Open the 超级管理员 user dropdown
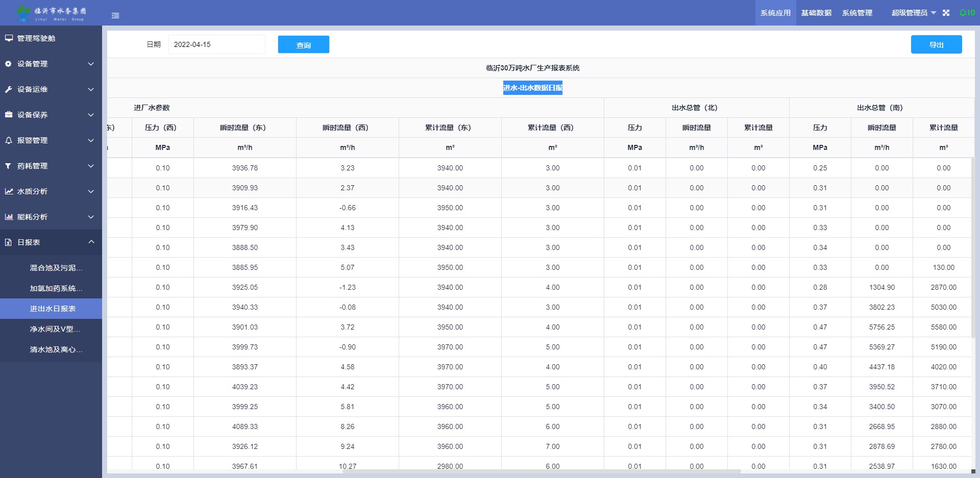 (914, 13)
